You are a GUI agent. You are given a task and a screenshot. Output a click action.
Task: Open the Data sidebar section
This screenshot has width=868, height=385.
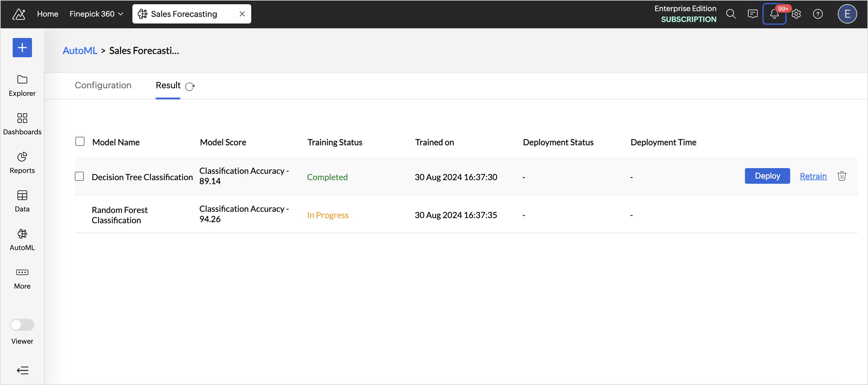click(x=22, y=201)
